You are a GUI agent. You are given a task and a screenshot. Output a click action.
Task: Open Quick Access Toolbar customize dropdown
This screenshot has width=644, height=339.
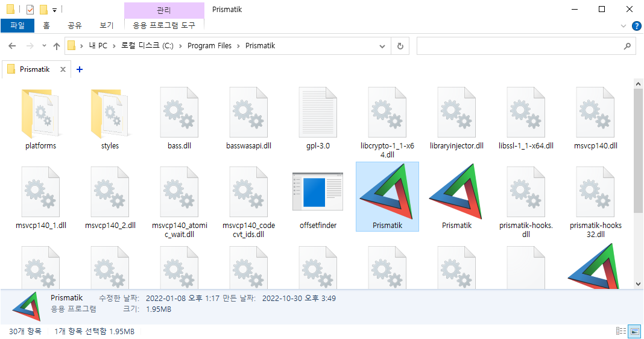click(x=55, y=10)
